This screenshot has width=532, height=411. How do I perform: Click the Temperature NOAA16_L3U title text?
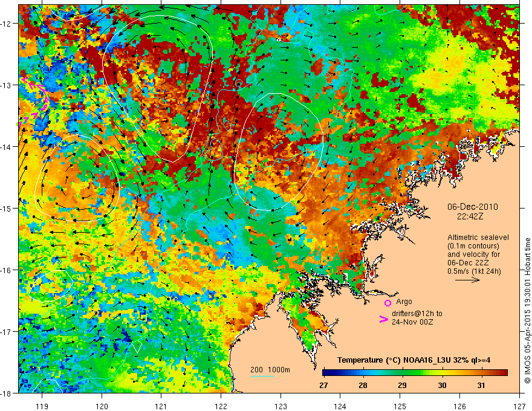click(414, 360)
